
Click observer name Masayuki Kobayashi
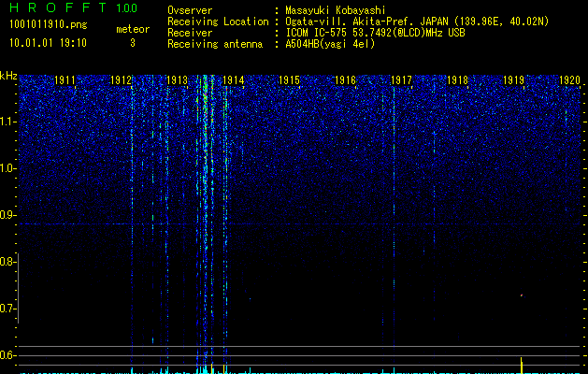click(x=336, y=10)
